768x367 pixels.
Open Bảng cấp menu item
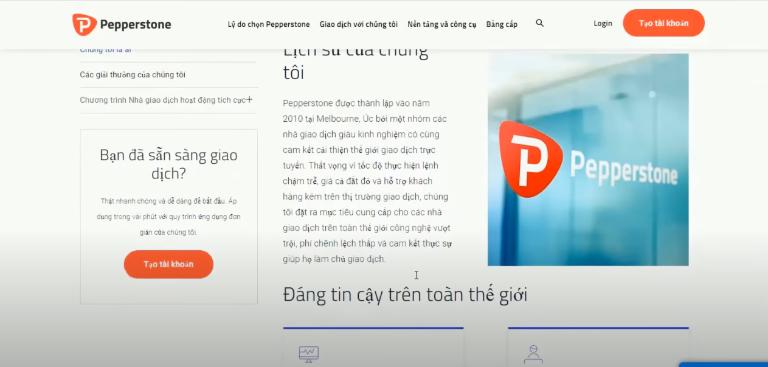click(502, 24)
